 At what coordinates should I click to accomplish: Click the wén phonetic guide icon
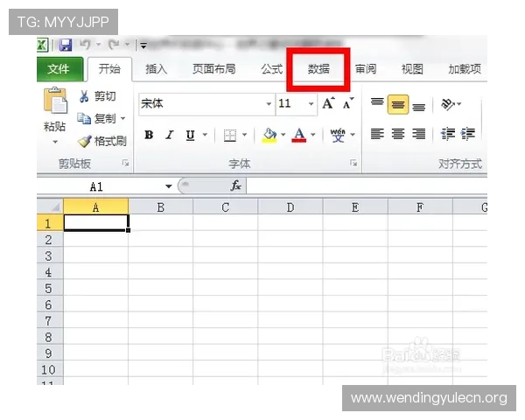(338, 135)
